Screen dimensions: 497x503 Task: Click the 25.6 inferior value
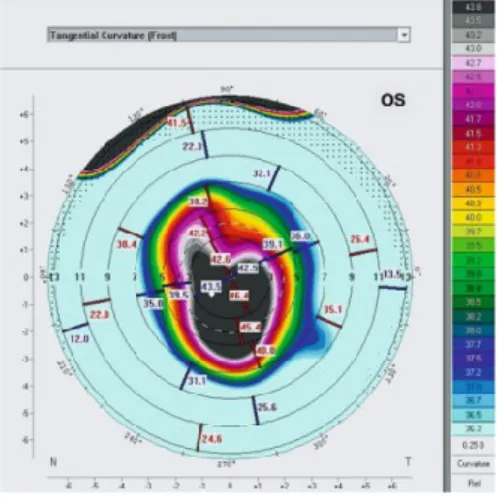(x=267, y=407)
